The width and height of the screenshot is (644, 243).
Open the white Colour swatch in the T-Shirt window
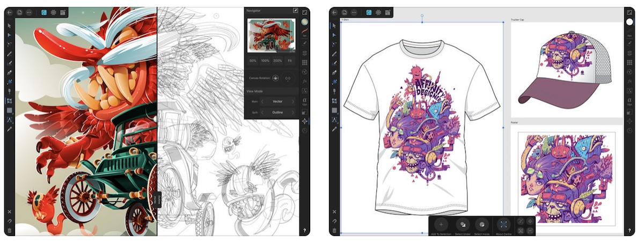[630, 22]
